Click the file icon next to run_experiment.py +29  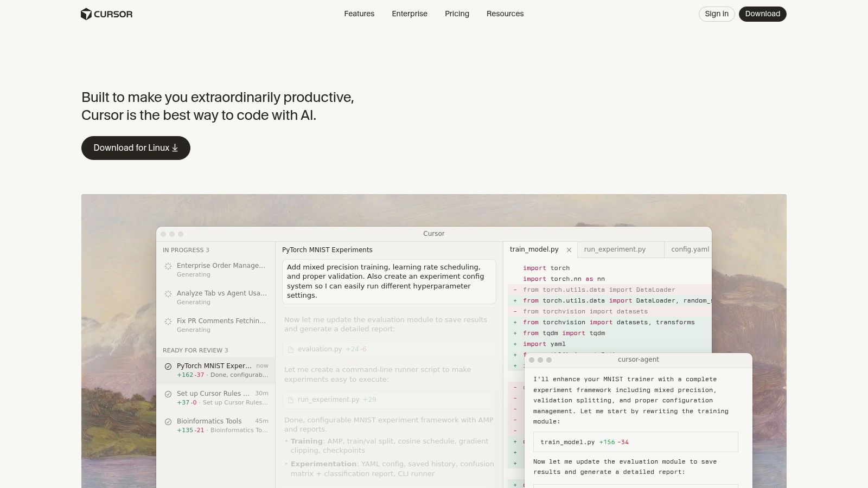coord(291,400)
